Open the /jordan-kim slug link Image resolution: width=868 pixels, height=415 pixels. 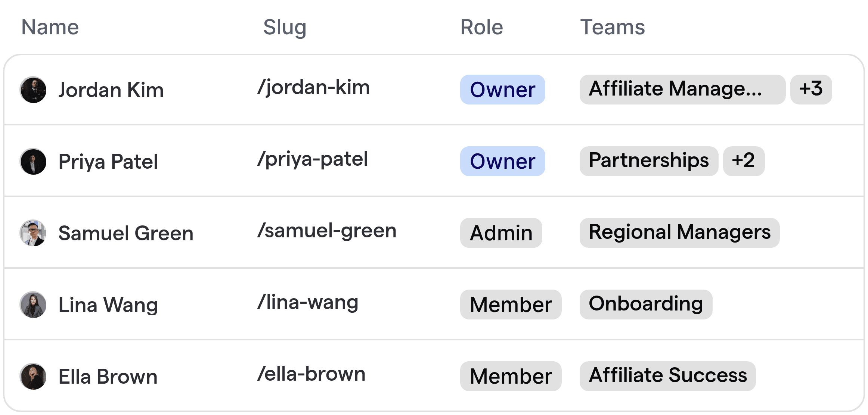click(314, 87)
